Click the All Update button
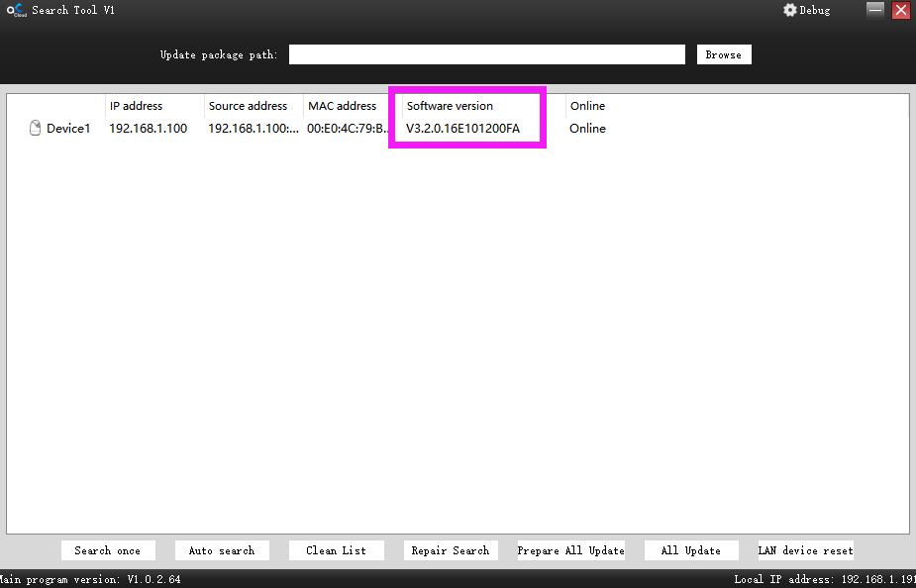The image size is (916, 588). coord(691,550)
